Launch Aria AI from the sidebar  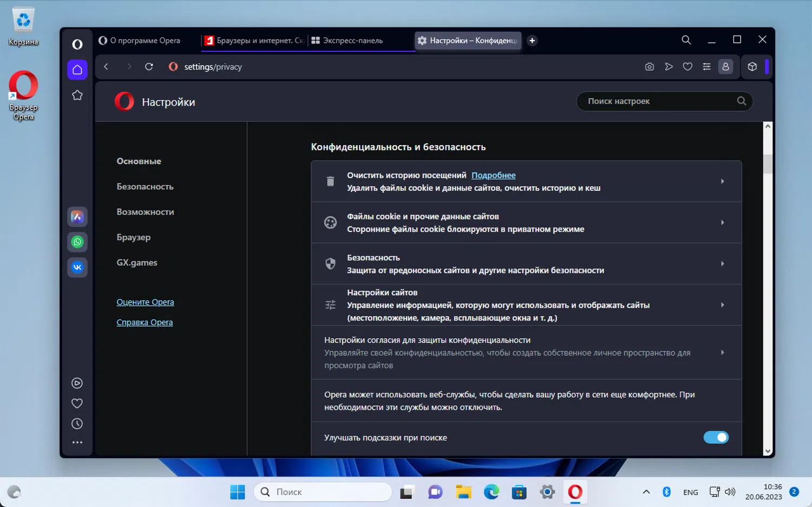[x=77, y=216]
